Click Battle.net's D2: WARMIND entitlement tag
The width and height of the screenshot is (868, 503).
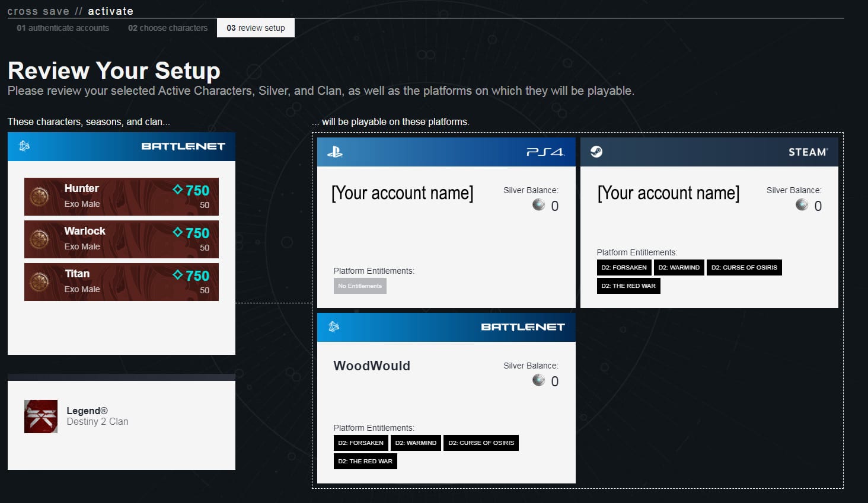click(x=416, y=443)
